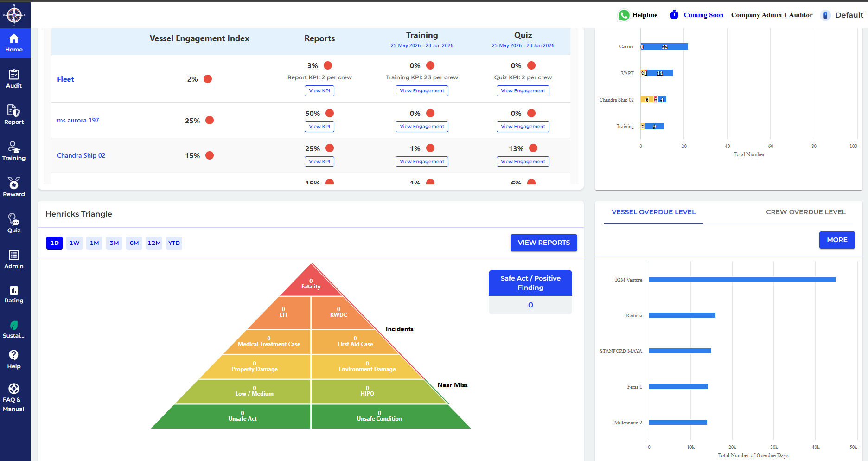Screen dimensions: 868x461
Task: Click the Safe Act / Positive Finding count
Action: (x=530, y=305)
